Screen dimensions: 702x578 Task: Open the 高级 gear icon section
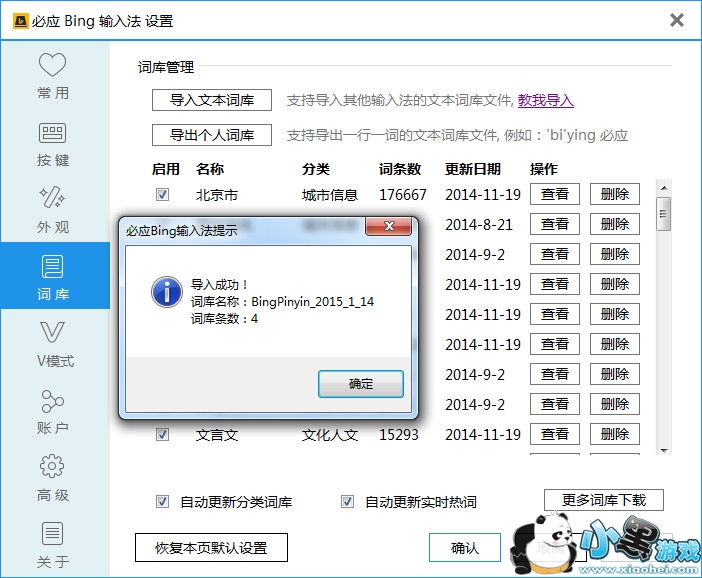52,467
